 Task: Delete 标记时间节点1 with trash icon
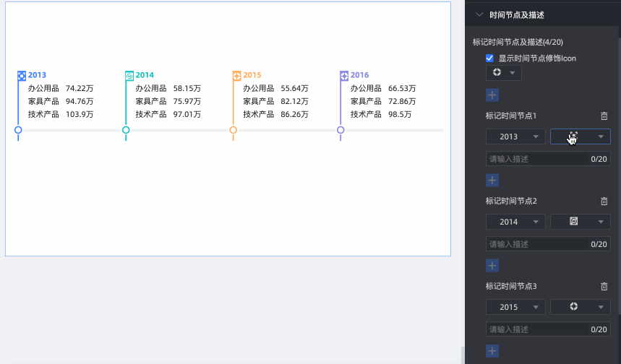[x=604, y=116]
